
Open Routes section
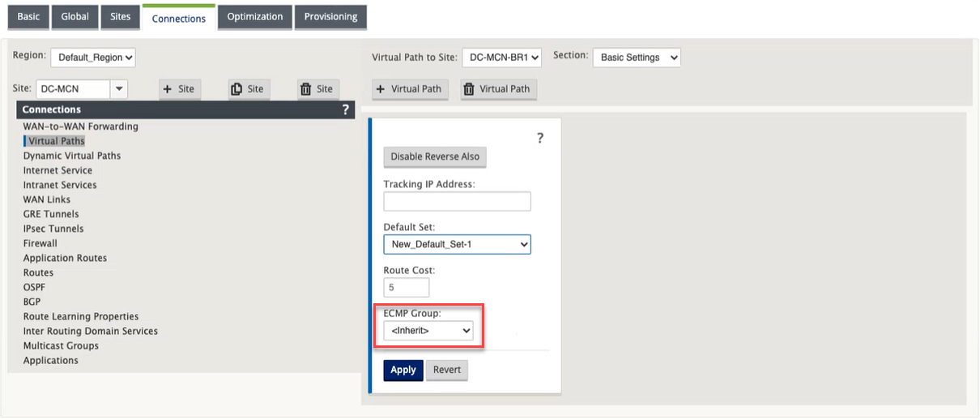point(38,272)
